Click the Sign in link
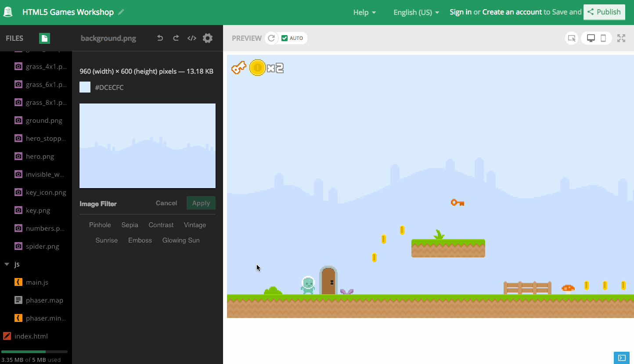This screenshot has height=364, width=634. click(461, 12)
